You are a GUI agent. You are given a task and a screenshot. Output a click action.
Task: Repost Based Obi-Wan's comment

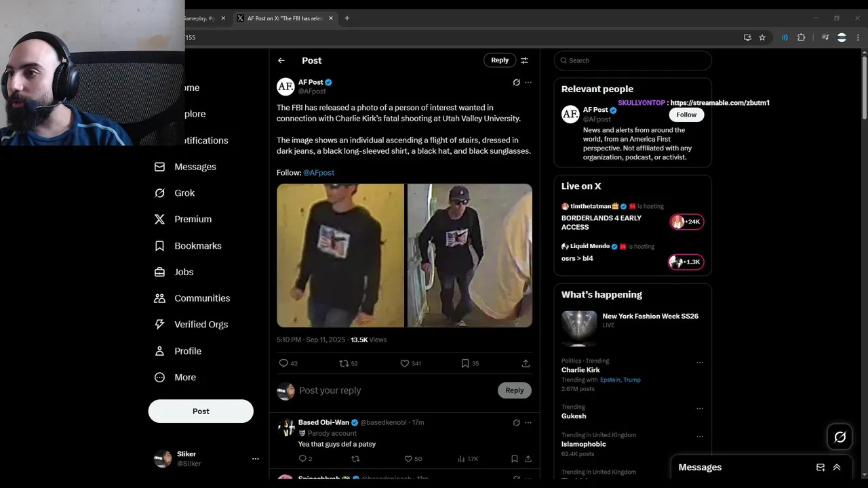pyautogui.click(x=355, y=459)
